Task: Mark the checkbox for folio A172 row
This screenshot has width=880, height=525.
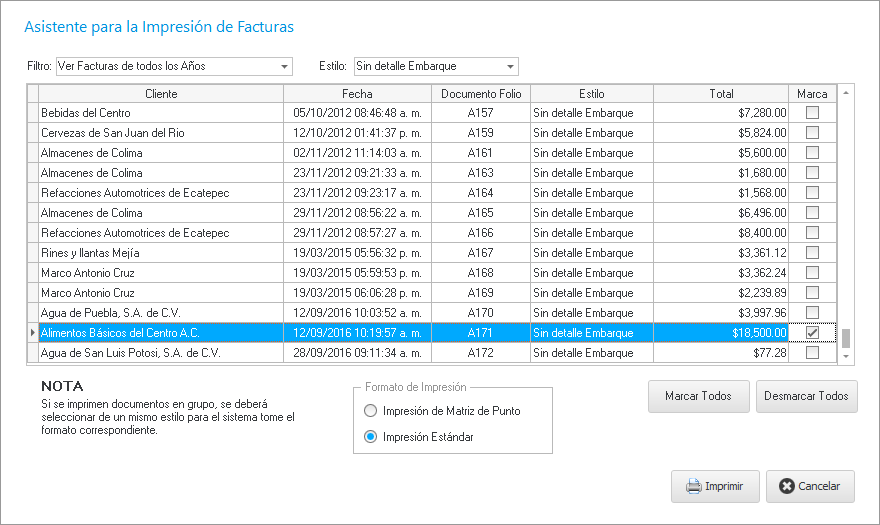Action: click(x=812, y=352)
